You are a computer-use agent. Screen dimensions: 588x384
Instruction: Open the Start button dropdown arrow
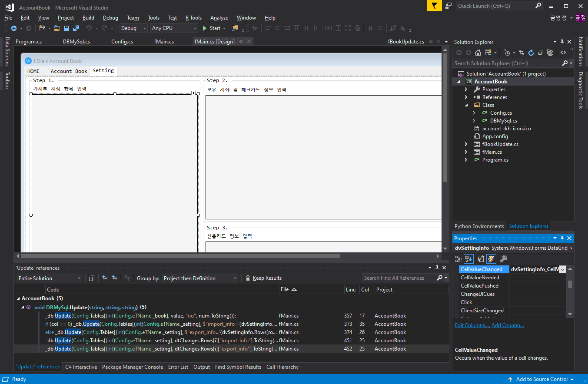[224, 28]
